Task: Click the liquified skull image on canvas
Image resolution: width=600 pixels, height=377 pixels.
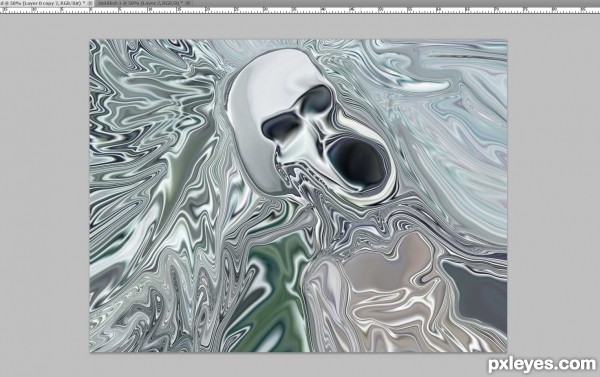Action: [298, 196]
